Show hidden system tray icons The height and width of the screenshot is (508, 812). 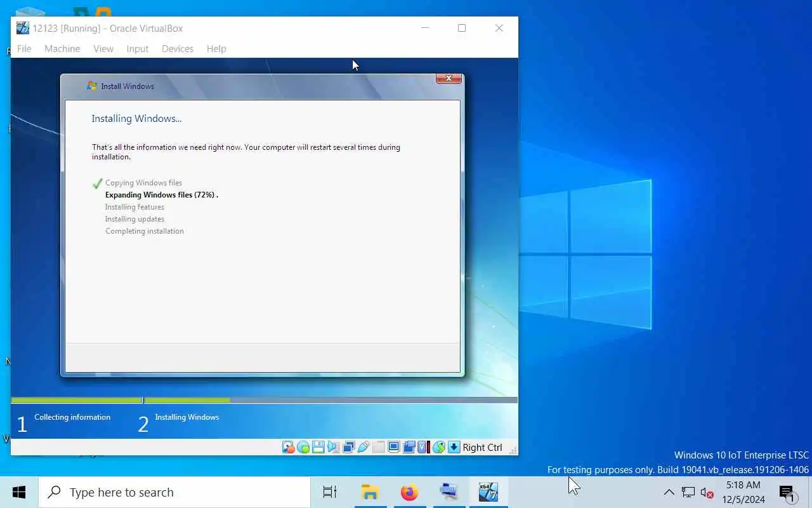coord(669,492)
